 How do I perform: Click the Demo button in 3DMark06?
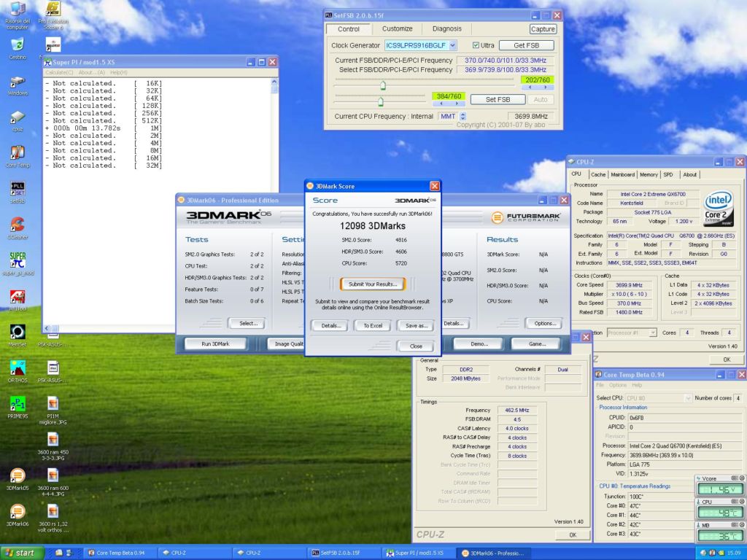tap(479, 344)
